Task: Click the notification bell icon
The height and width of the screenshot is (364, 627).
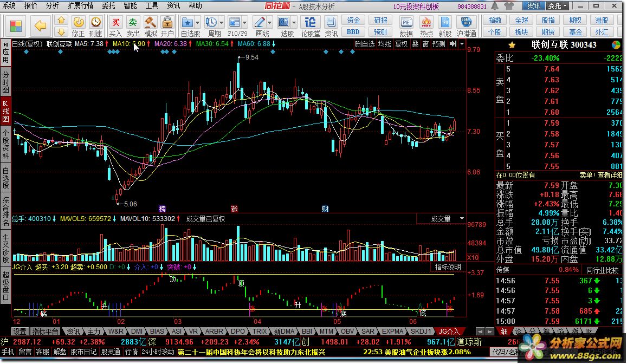Action: tap(495, 5)
